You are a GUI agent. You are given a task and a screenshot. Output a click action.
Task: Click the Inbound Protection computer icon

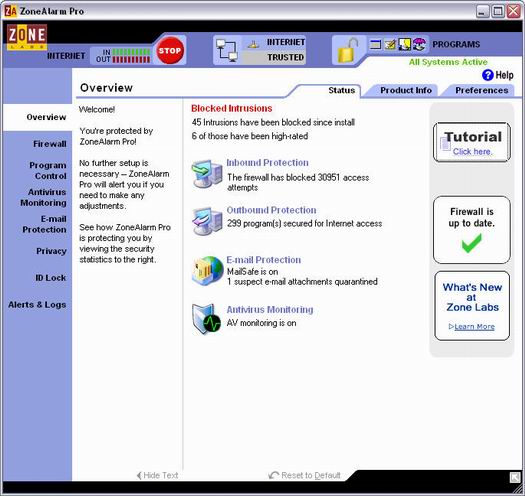207,173
